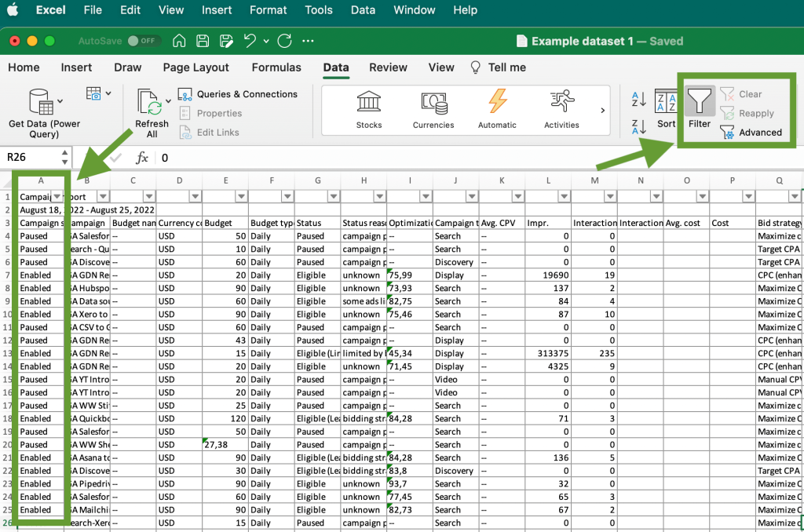Open the Budget column filter dropdown

pyautogui.click(x=241, y=195)
